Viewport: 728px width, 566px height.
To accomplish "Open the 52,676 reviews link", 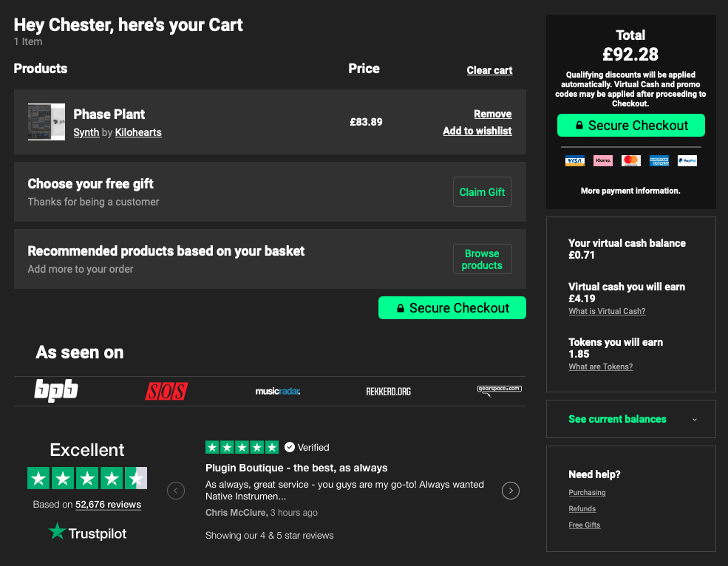I will [x=108, y=505].
